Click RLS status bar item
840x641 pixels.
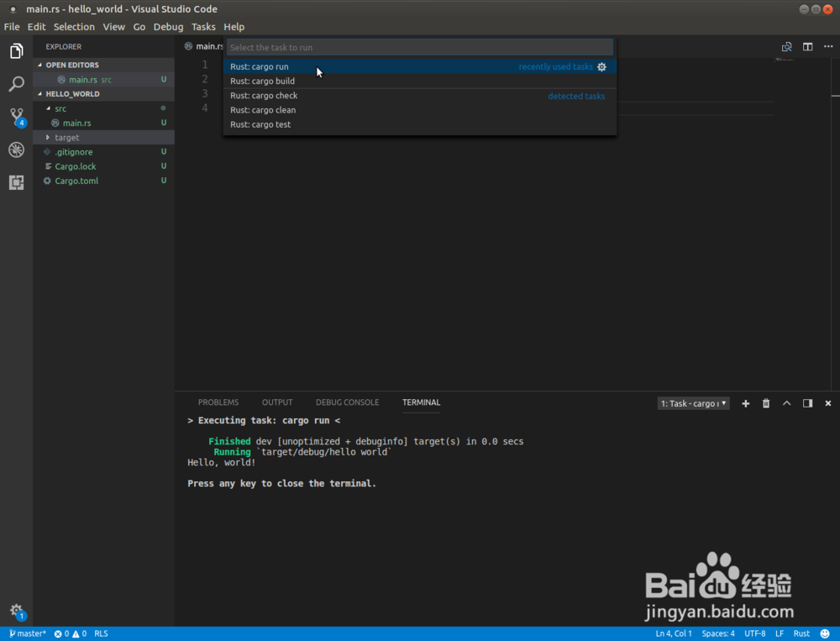pos(102,633)
